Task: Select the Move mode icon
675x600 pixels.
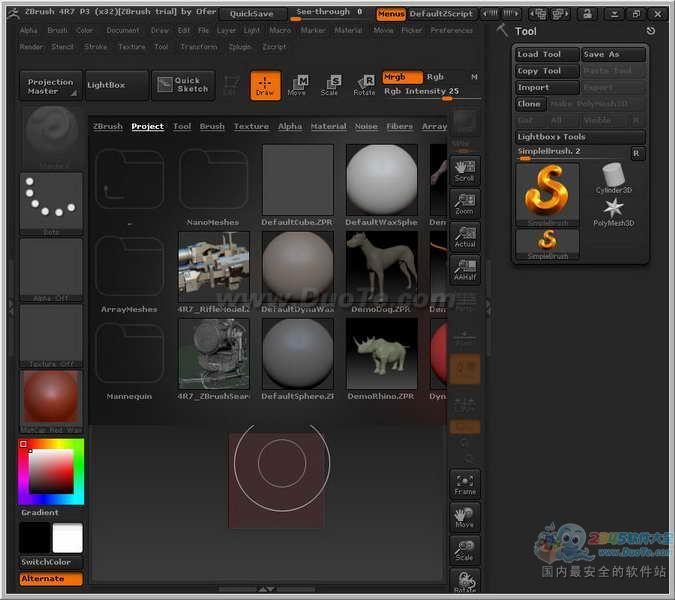Action: tap(298, 86)
